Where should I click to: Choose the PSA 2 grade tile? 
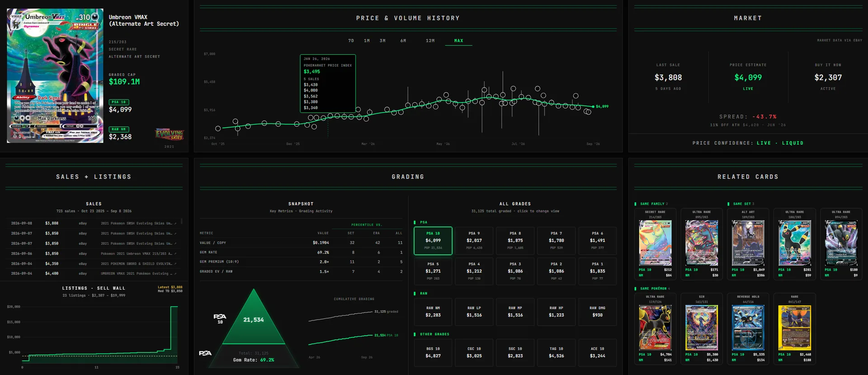pyautogui.click(x=557, y=271)
